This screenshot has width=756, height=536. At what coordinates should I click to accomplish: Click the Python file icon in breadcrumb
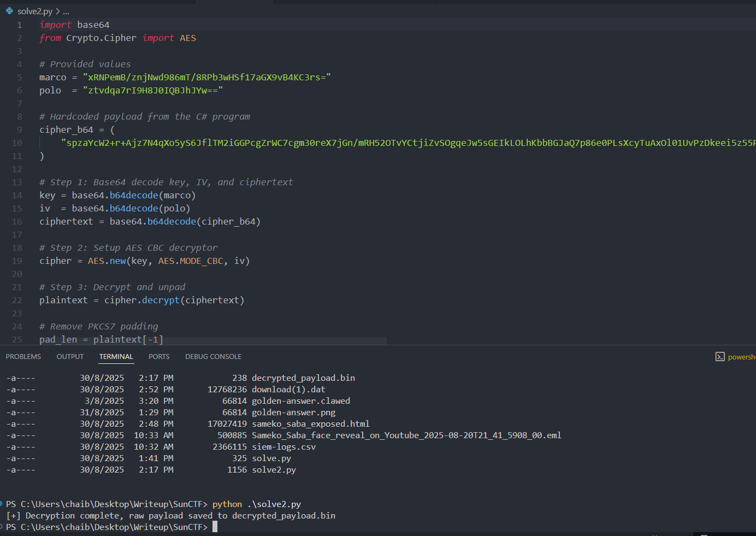click(x=9, y=11)
